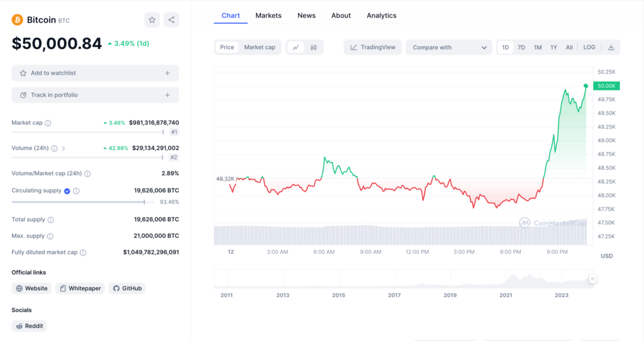Open the Circulating supply info icon

76,191
